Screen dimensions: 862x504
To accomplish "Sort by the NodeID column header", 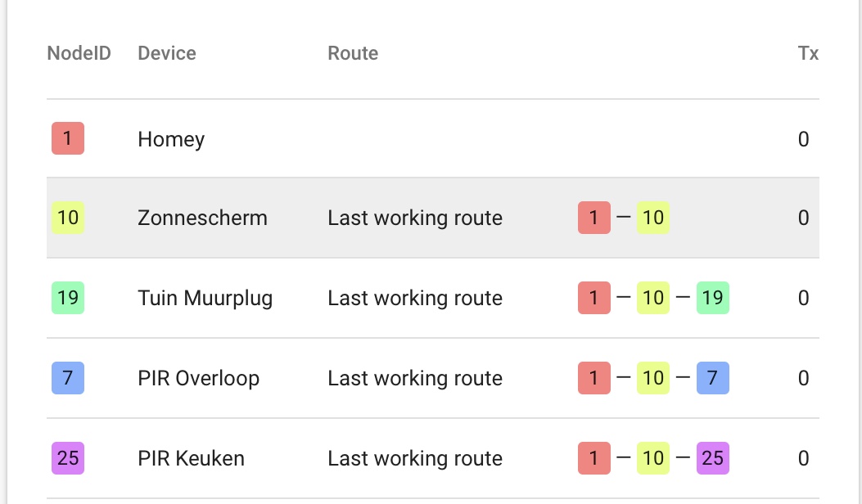I will point(79,53).
